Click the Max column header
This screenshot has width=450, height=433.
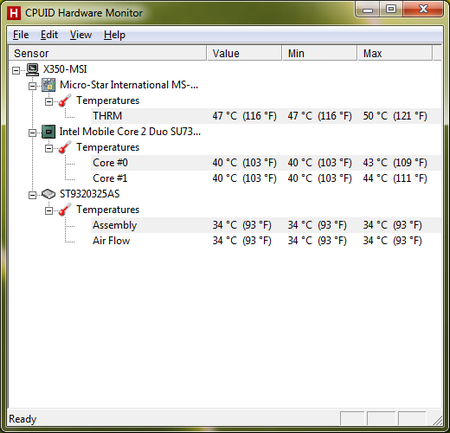pos(395,53)
